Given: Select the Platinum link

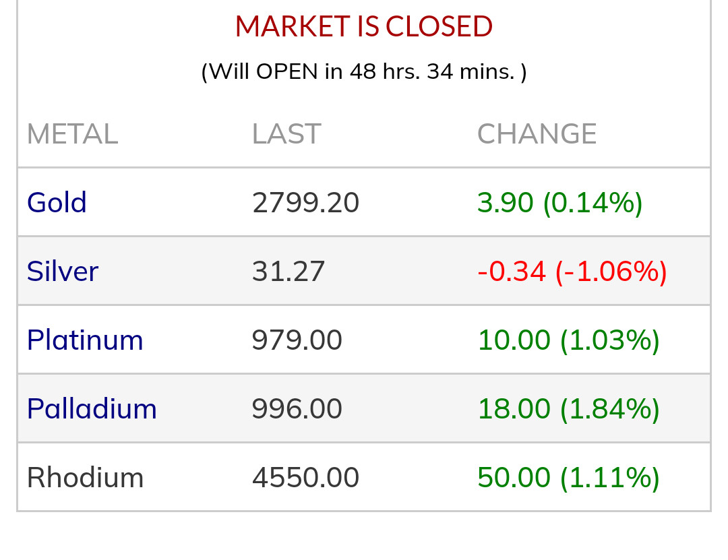Looking at the screenshot, I should 85,340.
